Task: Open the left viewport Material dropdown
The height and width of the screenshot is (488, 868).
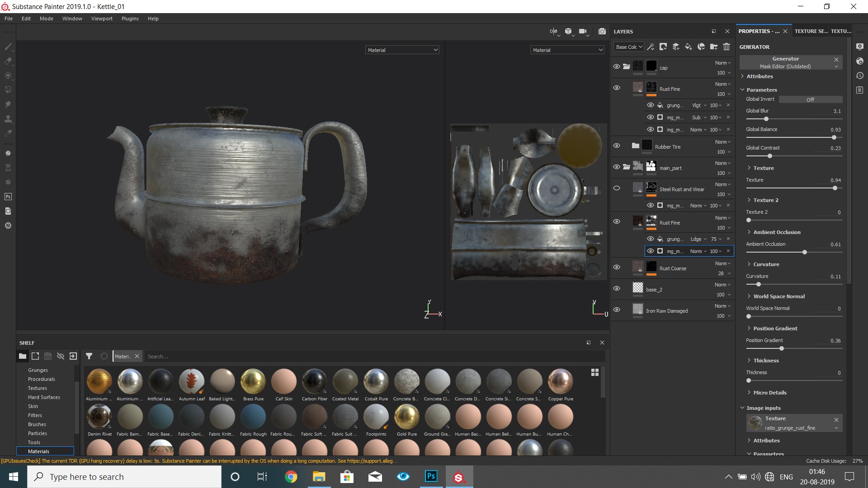Action: coord(402,50)
